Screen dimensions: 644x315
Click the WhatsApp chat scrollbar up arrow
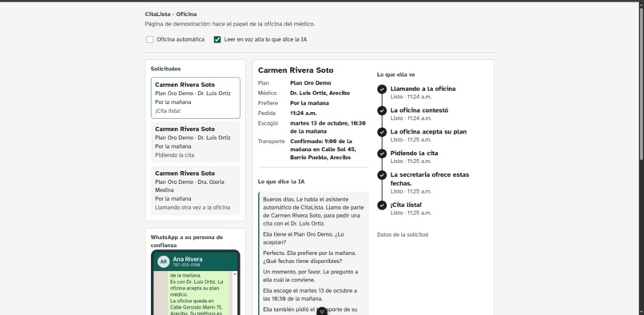[x=236, y=274]
